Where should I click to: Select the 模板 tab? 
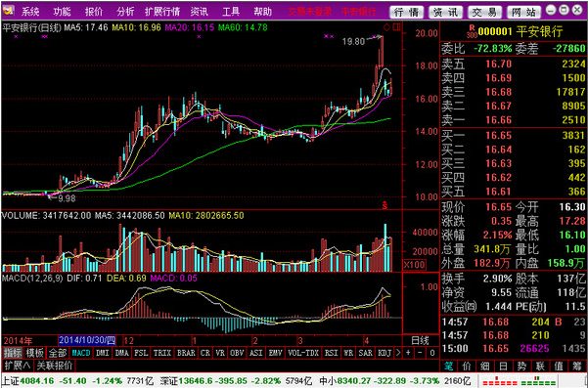point(35,353)
